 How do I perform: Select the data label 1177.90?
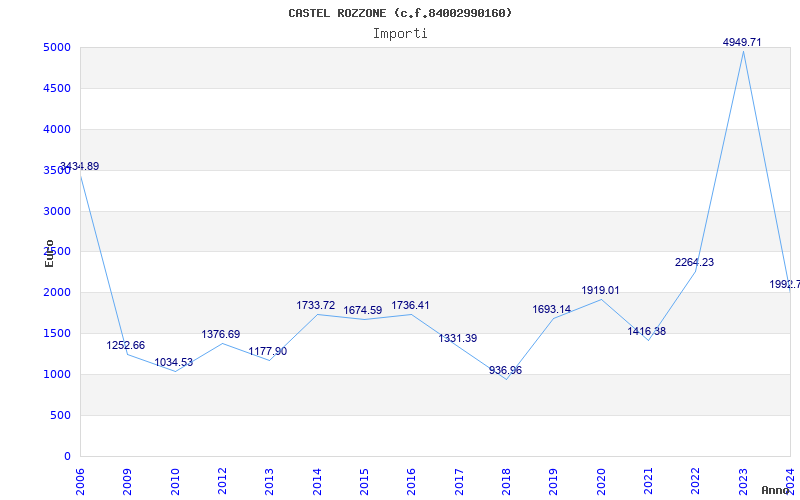tap(267, 352)
